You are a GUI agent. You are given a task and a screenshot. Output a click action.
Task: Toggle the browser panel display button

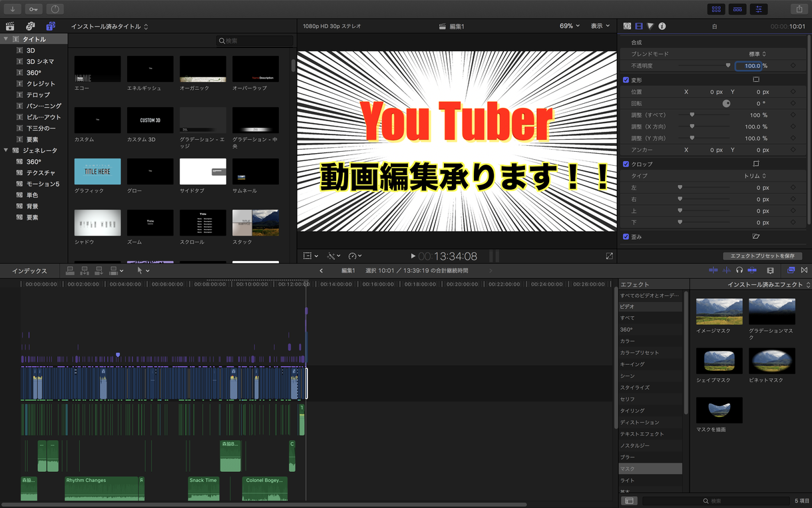click(716, 9)
